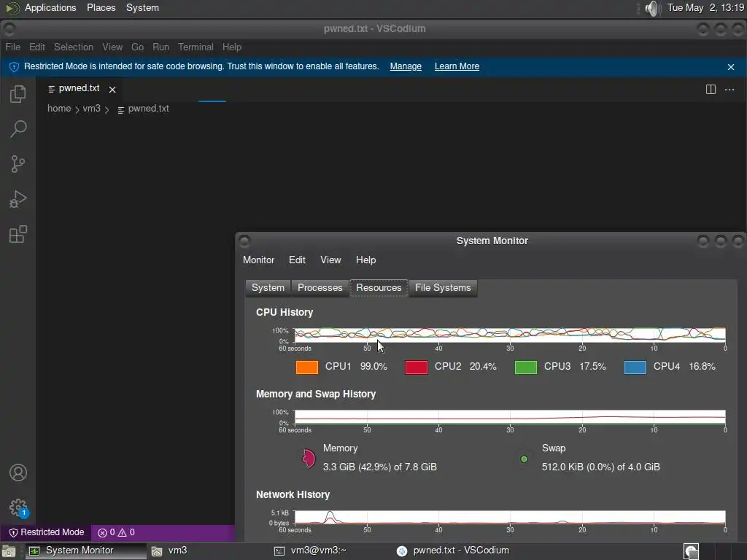This screenshot has height=560, width=747.
Task: Open the Extensions view
Action: 18,234
